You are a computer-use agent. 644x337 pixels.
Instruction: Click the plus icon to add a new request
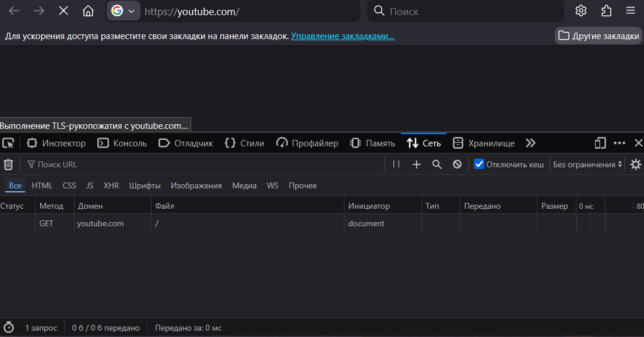[x=417, y=164]
